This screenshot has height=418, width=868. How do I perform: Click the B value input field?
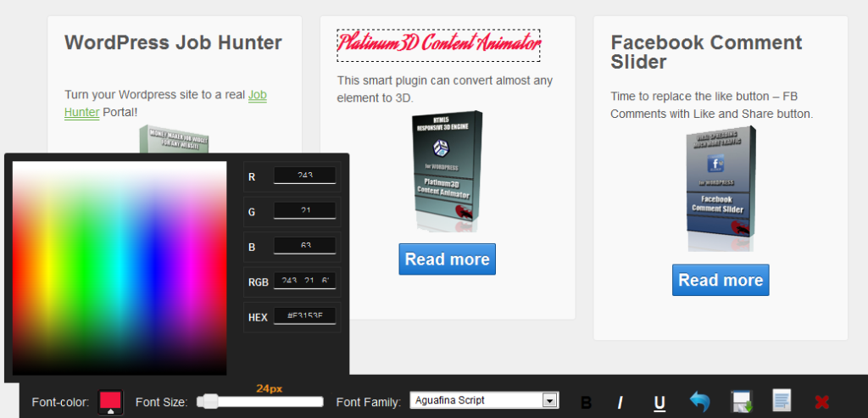click(x=304, y=246)
